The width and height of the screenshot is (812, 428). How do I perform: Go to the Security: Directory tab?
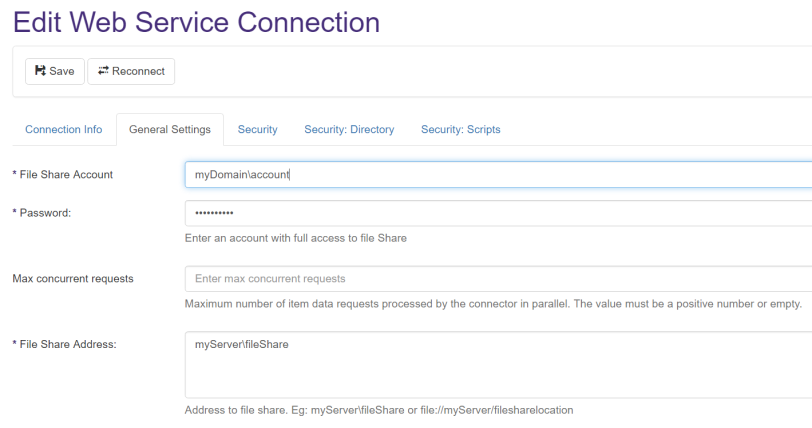pyautogui.click(x=349, y=130)
